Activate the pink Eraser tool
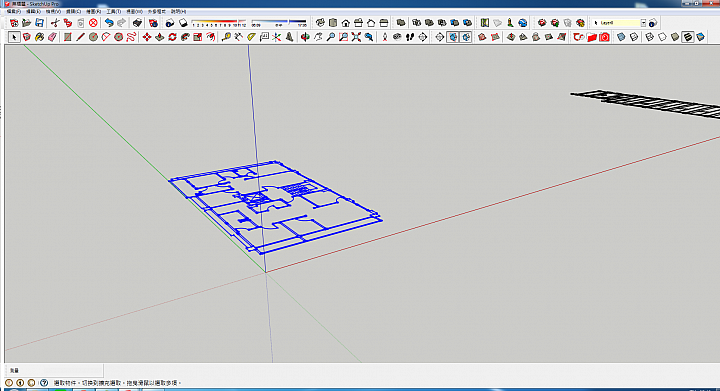This screenshot has width=720, height=391. (52, 37)
